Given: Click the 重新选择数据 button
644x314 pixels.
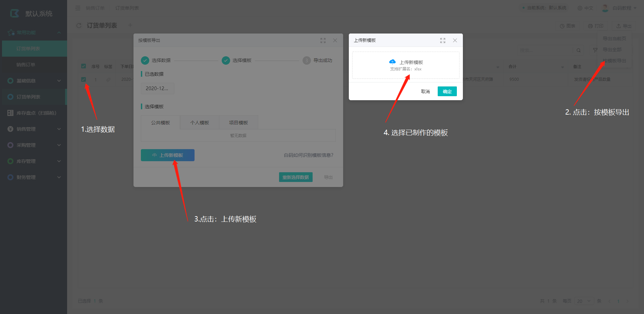Looking at the screenshot, I should coord(296,177).
